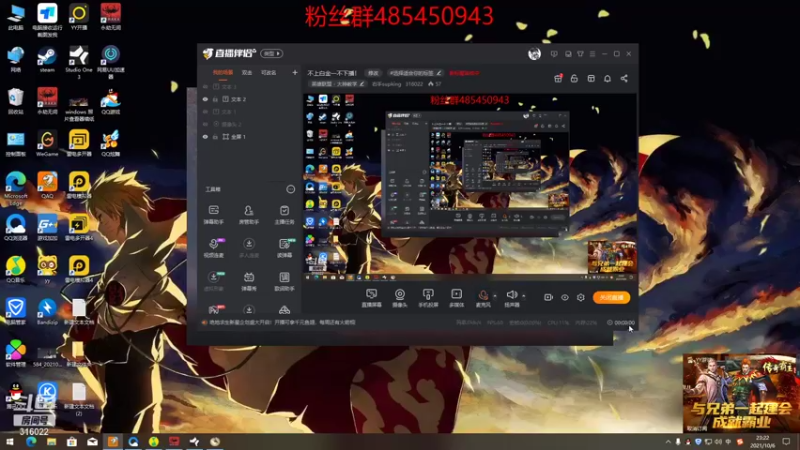
Task: Open WeGame desktop shortcut
Action: pos(47,143)
